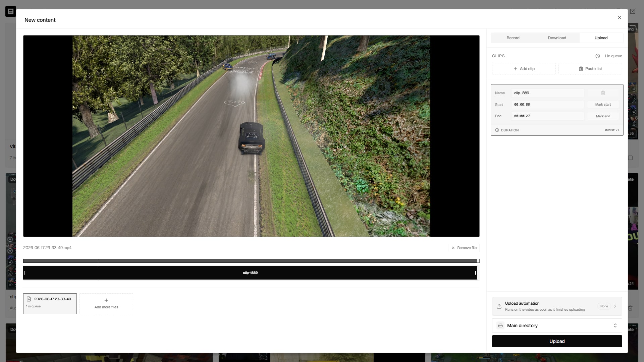644x362 pixels.
Task: Click the duration value 00:00:27
Action: (612, 130)
